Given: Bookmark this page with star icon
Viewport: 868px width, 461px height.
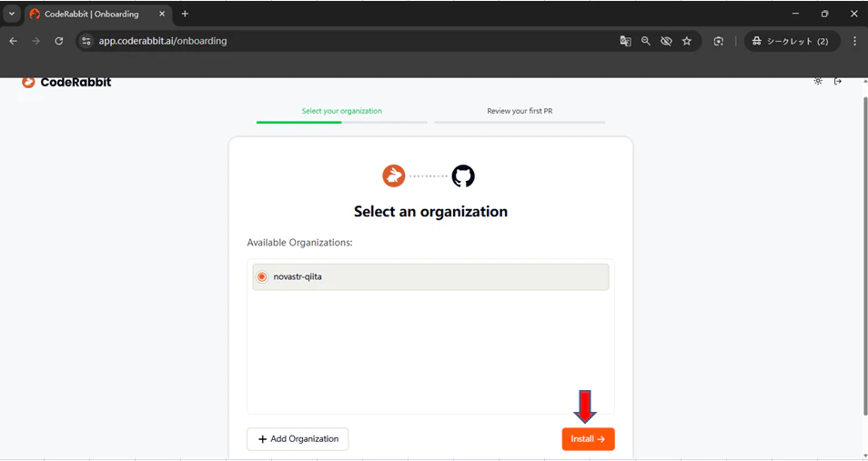Looking at the screenshot, I should click(686, 41).
